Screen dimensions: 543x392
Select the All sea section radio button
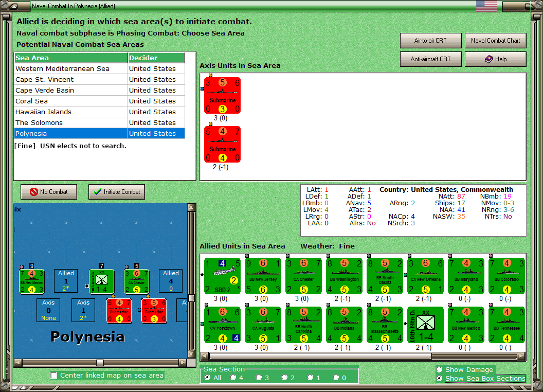pos(207,378)
